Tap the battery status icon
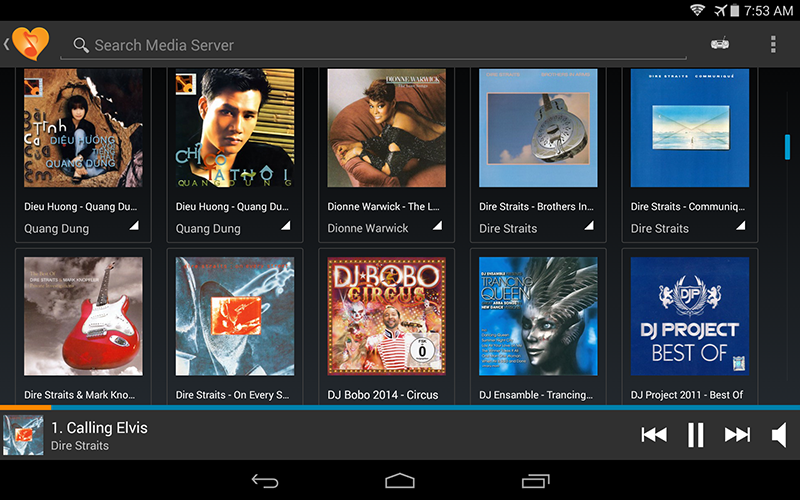Image resolution: width=800 pixels, height=500 pixels. click(734, 10)
